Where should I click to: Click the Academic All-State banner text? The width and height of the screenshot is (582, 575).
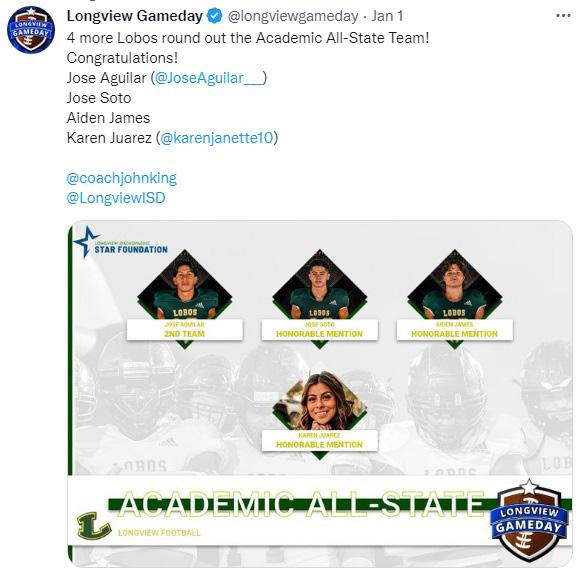(x=303, y=504)
